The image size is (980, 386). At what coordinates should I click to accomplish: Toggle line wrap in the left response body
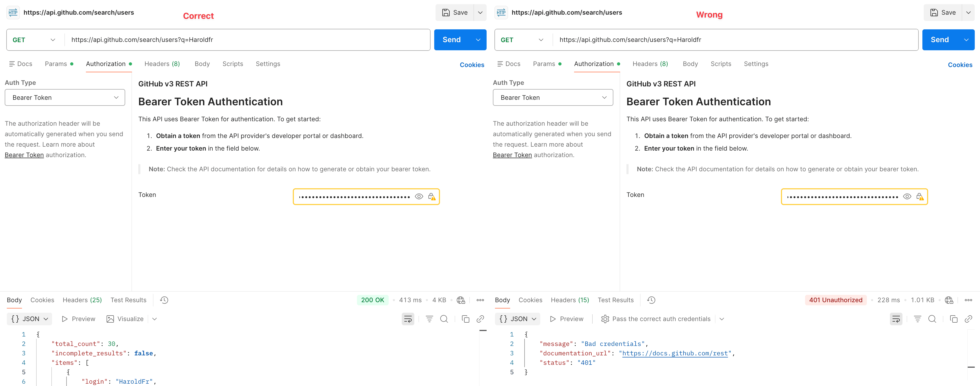pos(408,319)
